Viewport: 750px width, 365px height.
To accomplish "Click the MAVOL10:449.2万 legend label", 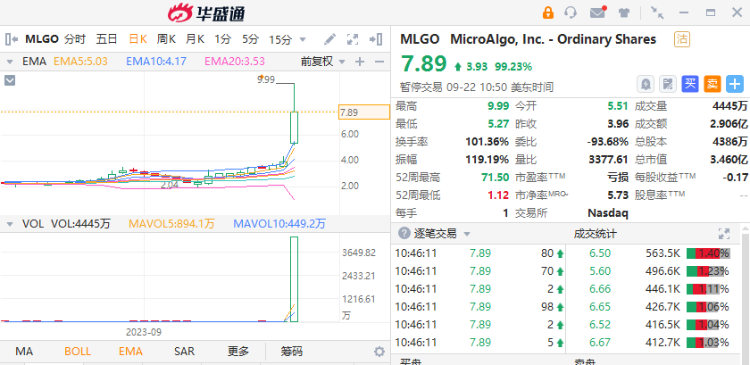I will (x=279, y=224).
